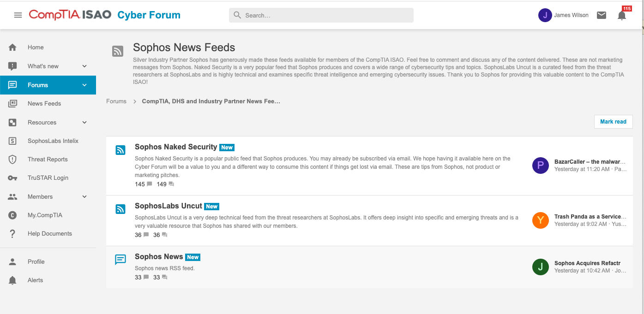Click the Members people icon

point(12,197)
